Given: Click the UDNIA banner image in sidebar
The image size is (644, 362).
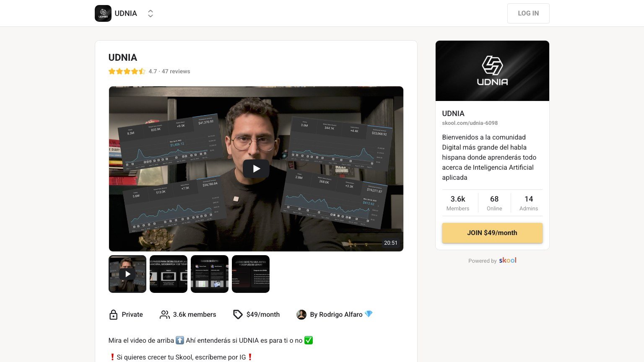Looking at the screenshot, I should (492, 71).
